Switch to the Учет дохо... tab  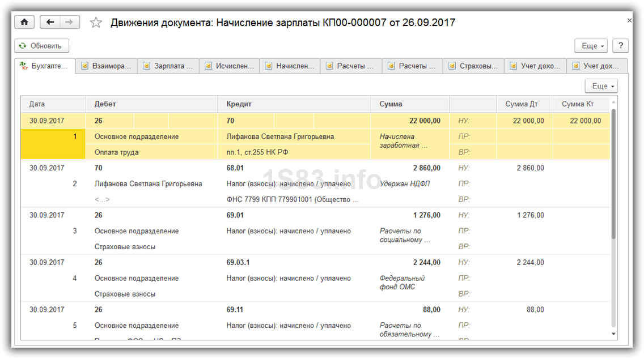[x=535, y=66]
